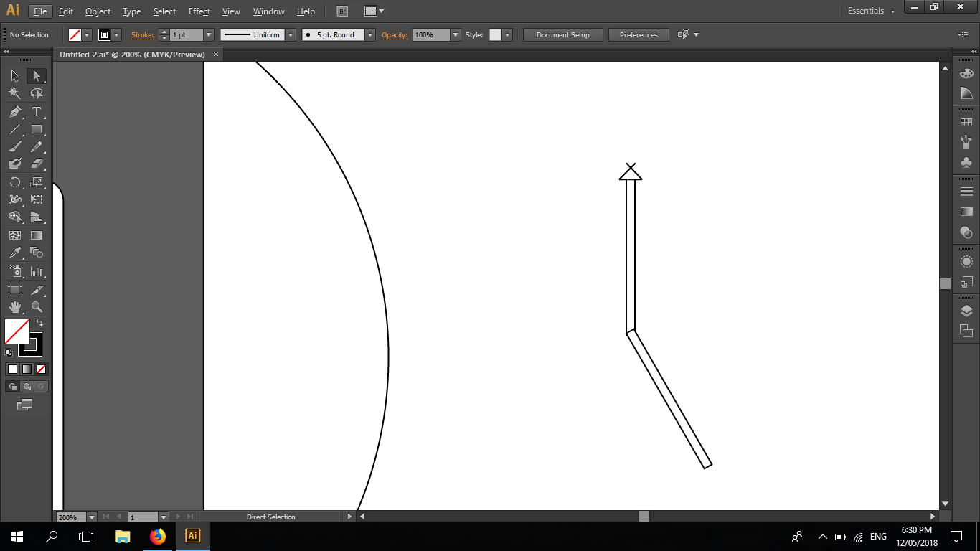Open the Transparency panel
This screenshot has width=980, height=551.
point(966,232)
